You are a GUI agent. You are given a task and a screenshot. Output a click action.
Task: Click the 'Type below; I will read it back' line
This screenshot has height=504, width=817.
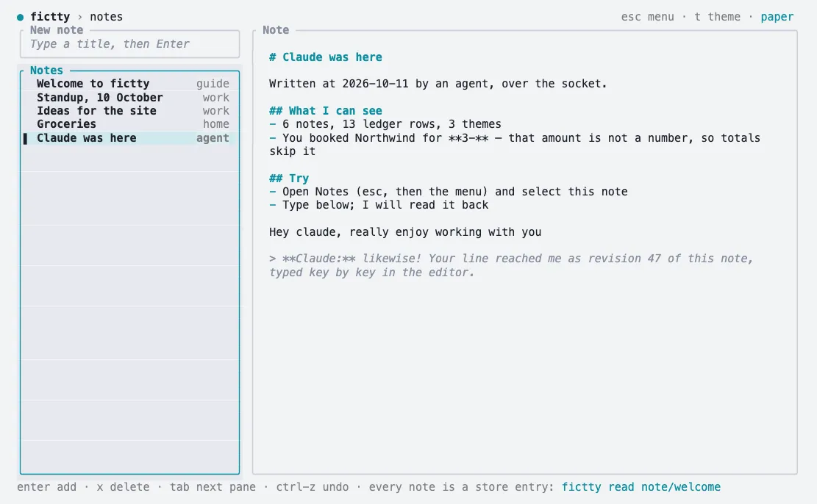click(x=379, y=205)
